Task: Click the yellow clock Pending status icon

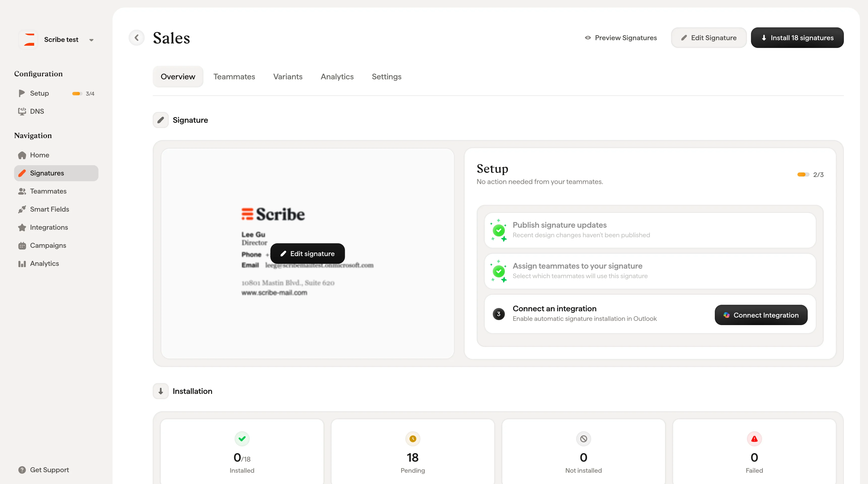Action: coord(413,439)
